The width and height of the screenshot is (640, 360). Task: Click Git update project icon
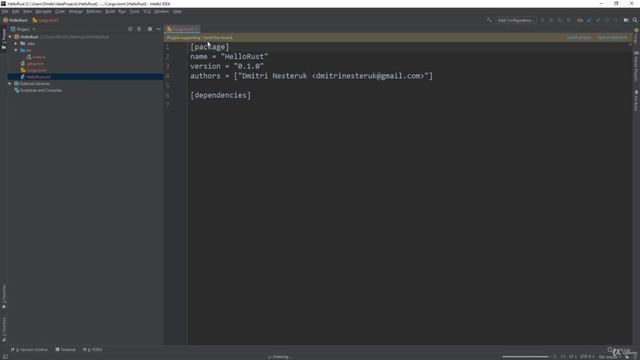point(589,20)
